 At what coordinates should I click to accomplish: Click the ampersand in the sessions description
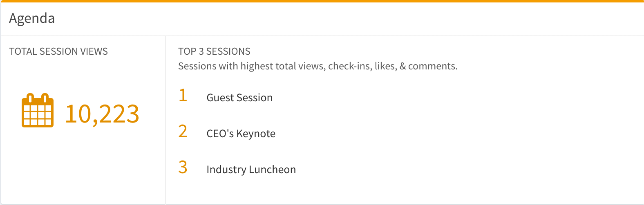(402, 66)
